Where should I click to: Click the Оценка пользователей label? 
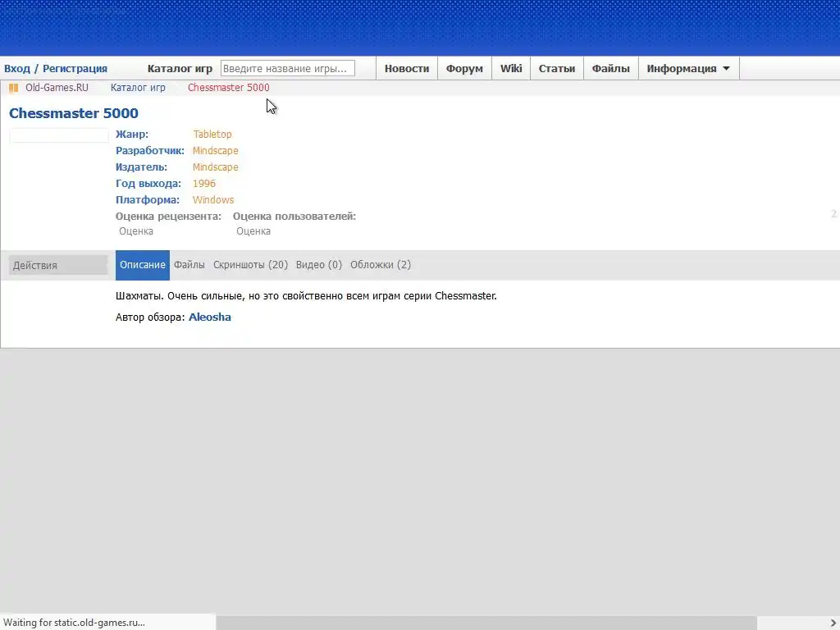coord(294,217)
